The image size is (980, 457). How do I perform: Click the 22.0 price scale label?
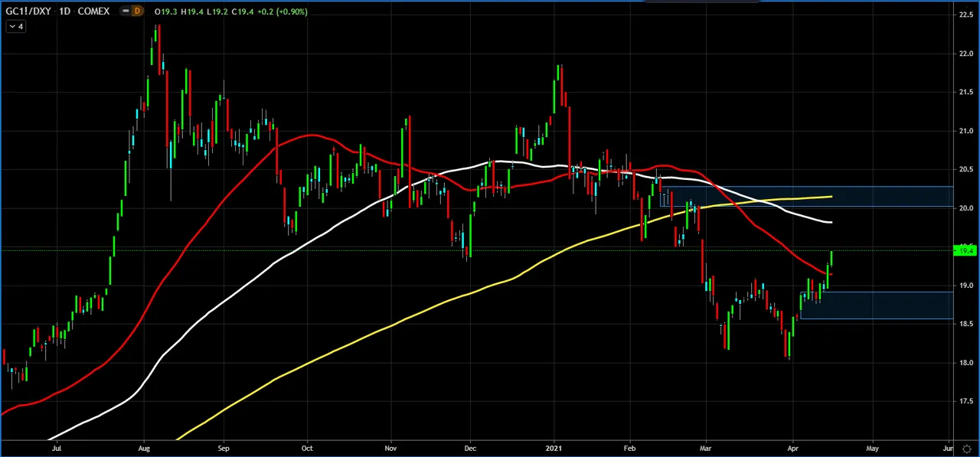[x=965, y=54]
